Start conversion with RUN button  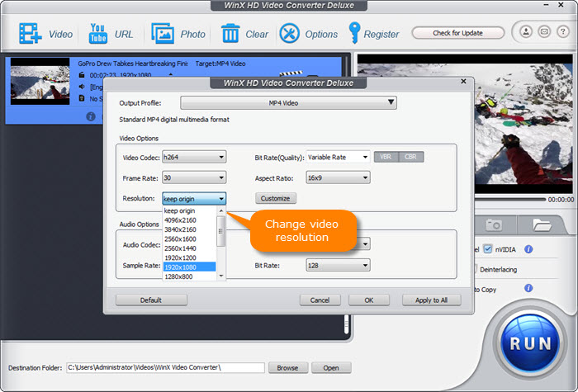530,343
